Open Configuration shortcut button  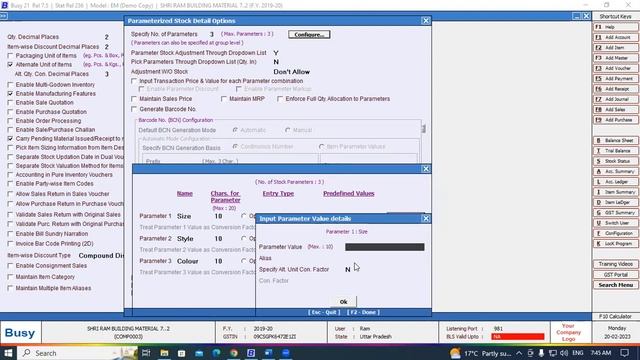(x=616, y=233)
